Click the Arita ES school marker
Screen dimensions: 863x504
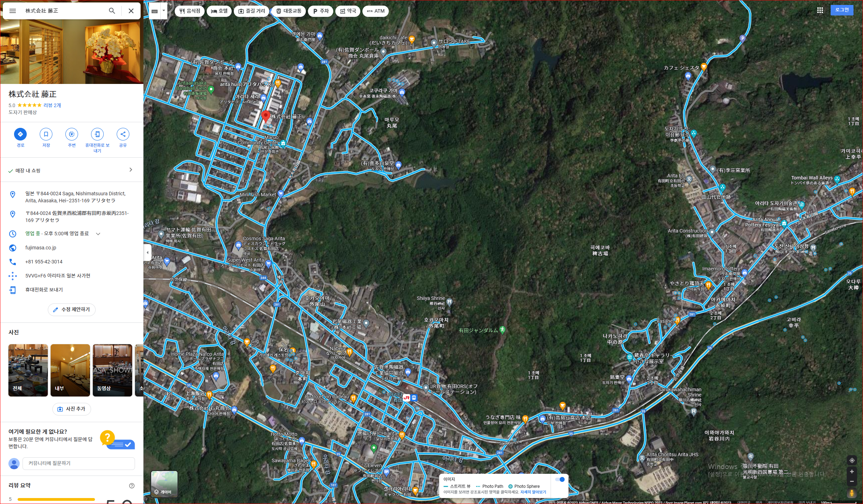pos(689,179)
